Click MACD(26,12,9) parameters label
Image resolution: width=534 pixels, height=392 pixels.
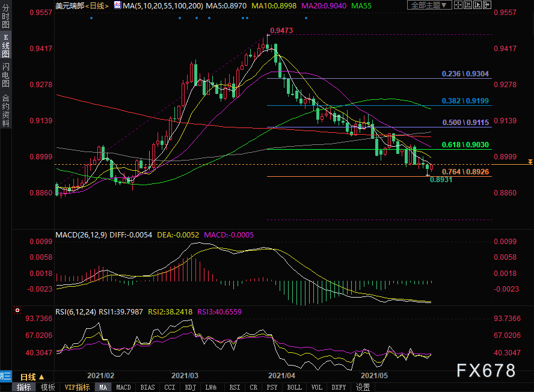(81, 235)
